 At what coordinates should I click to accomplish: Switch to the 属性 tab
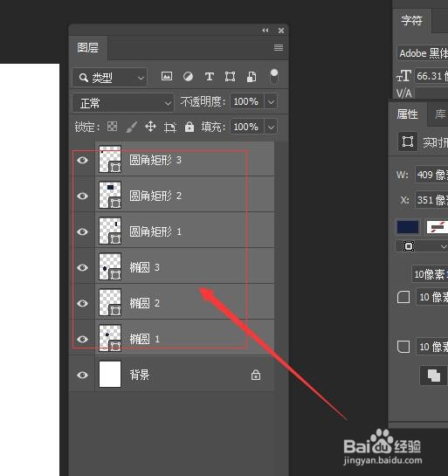[407, 114]
